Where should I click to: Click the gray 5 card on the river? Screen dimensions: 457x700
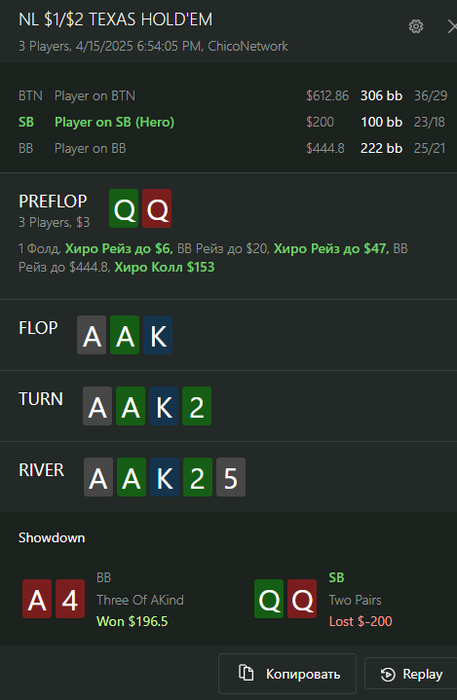click(x=231, y=477)
